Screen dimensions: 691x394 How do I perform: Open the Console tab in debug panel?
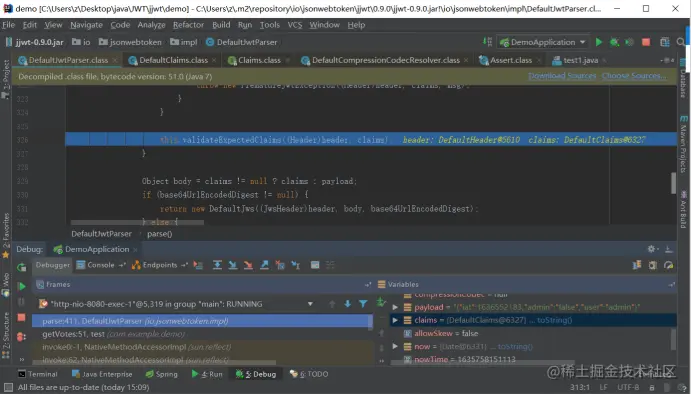point(100,265)
